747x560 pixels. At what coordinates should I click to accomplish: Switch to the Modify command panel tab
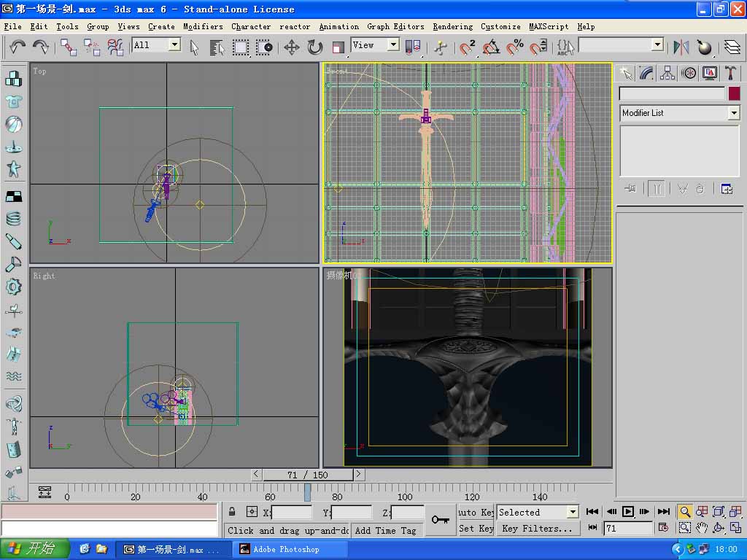click(646, 73)
